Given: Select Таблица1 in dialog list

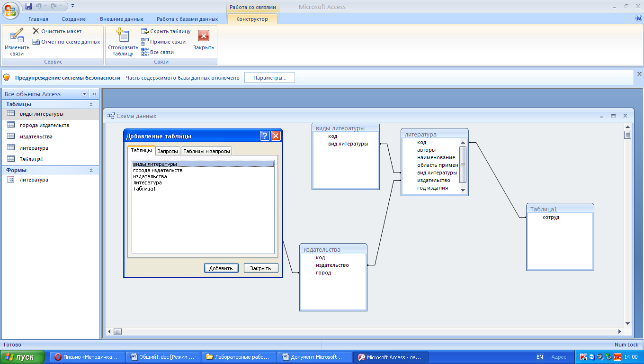Looking at the screenshot, I should coord(203,189).
